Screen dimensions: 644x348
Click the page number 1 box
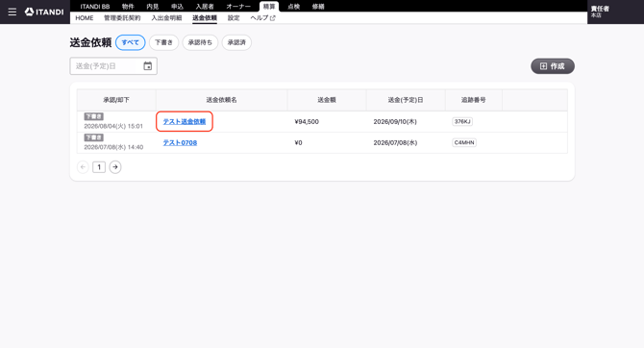click(x=99, y=167)
